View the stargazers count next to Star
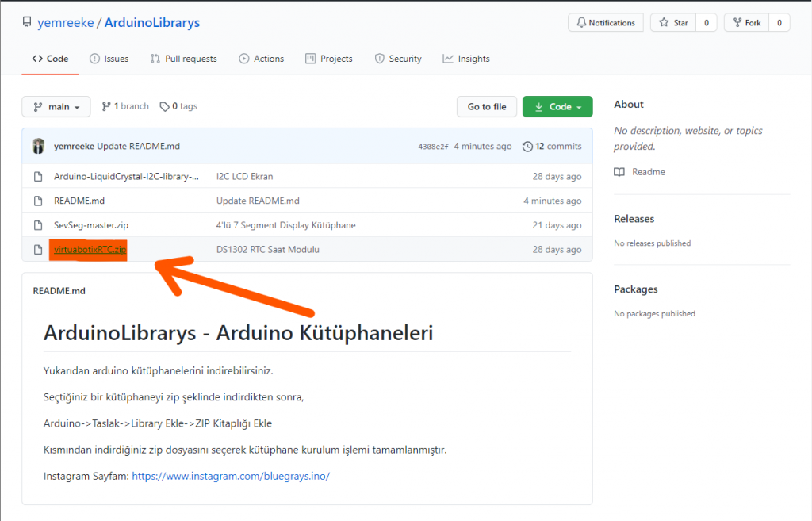Screen dimensions: 812x521 [x=707, y=23]
